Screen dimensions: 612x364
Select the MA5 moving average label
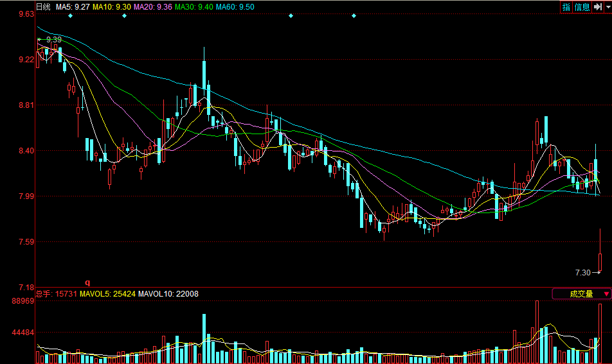coord(72,6)
